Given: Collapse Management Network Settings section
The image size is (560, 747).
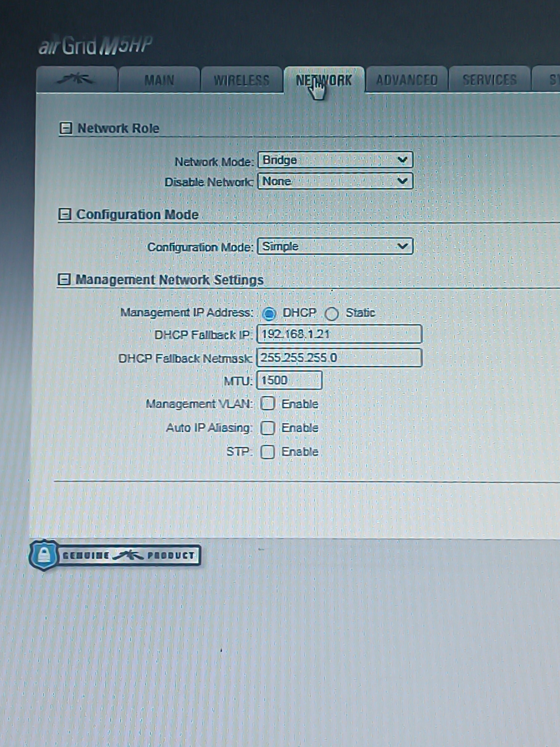Looking at the screenshot, I should coord(64,279).
